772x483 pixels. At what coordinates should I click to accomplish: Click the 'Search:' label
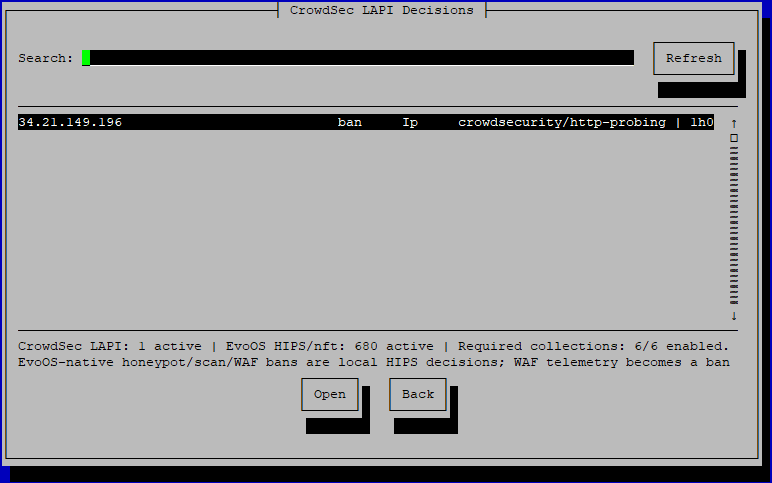(x=46, y=58)
